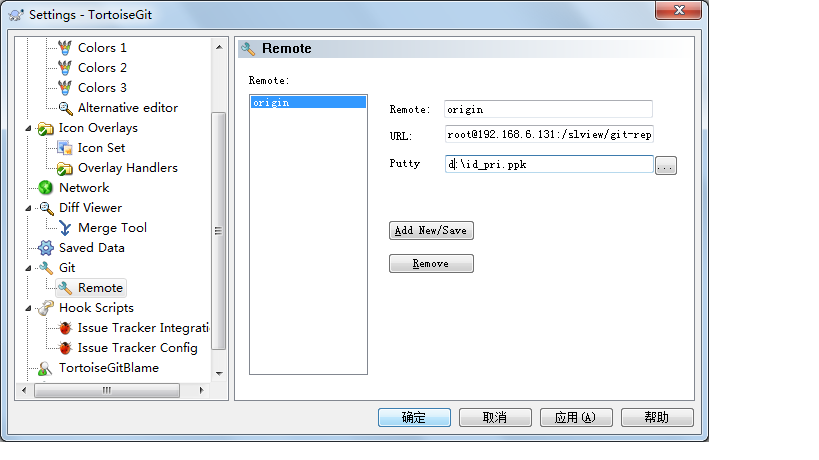Screen dimensions: 819x460
Task: Open Issue Tracker Integration settings
Action: (143, 328)
